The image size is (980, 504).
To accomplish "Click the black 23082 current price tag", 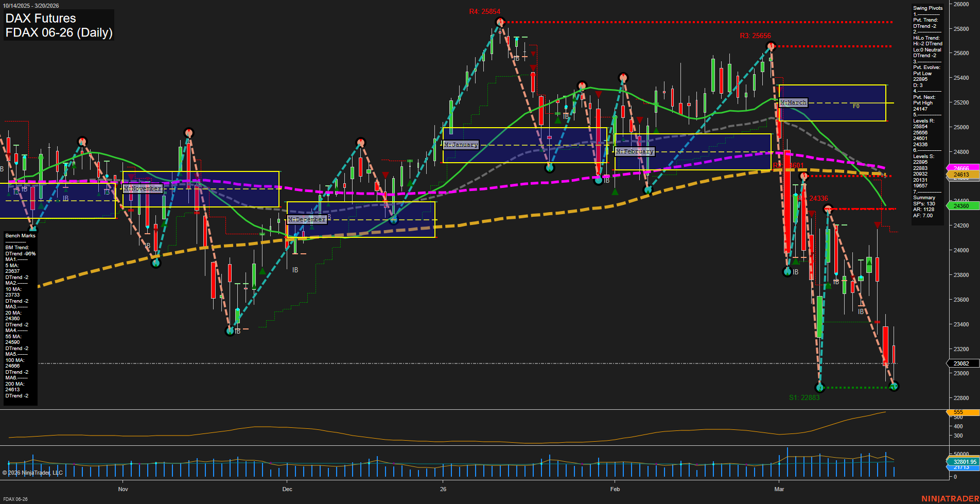I will pos(960,363).
